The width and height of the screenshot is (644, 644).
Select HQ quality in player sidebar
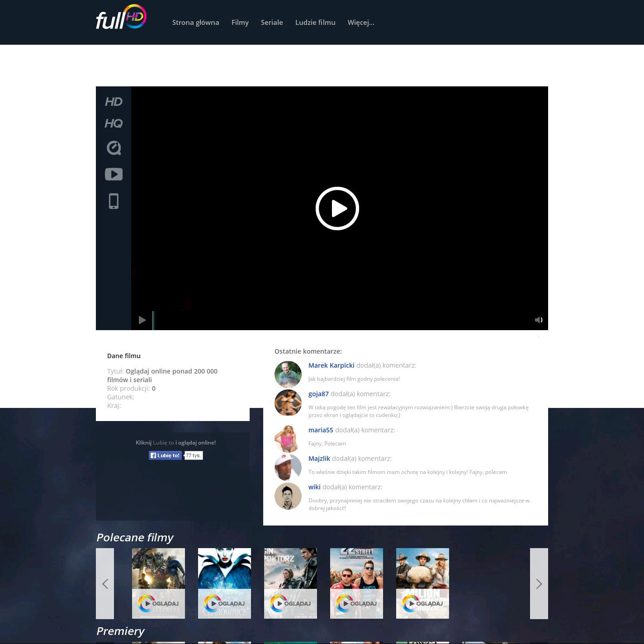pyautogui.click(x=114, y=123)
